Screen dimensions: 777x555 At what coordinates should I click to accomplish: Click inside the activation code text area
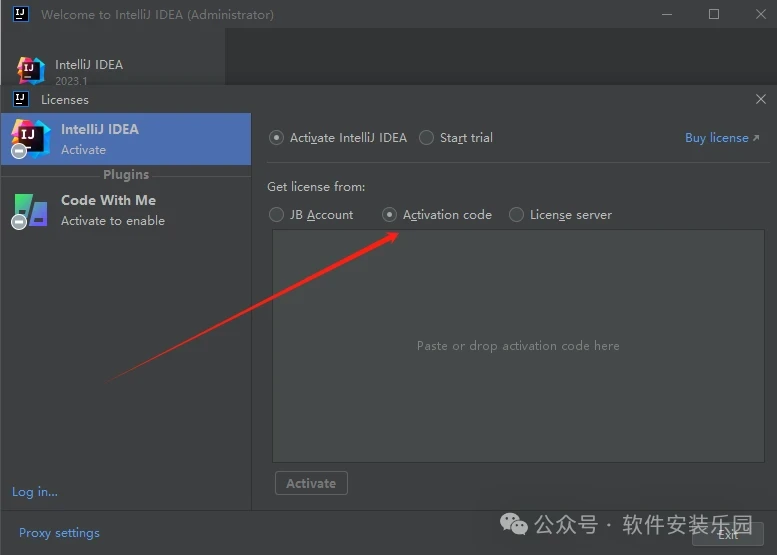tap(518, 345)
